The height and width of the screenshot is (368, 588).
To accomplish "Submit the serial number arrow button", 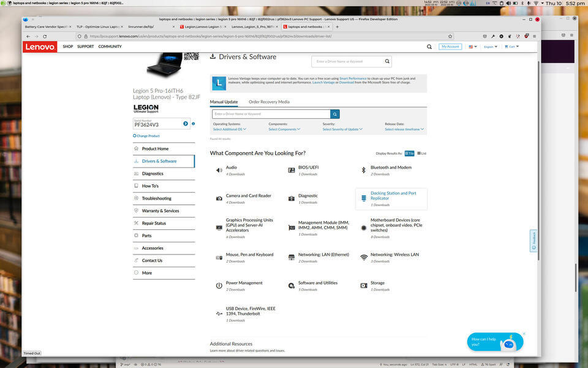I will [x=185, y=123].
